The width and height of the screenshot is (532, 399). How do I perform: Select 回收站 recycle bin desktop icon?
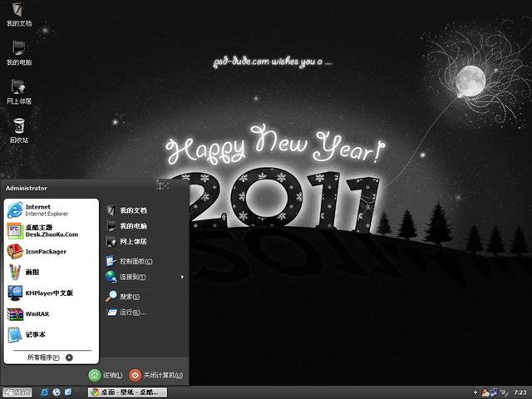(x=18, y=131)
